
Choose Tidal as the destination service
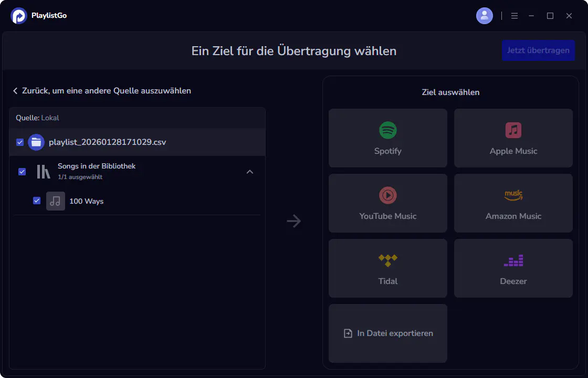coord(387,268)
